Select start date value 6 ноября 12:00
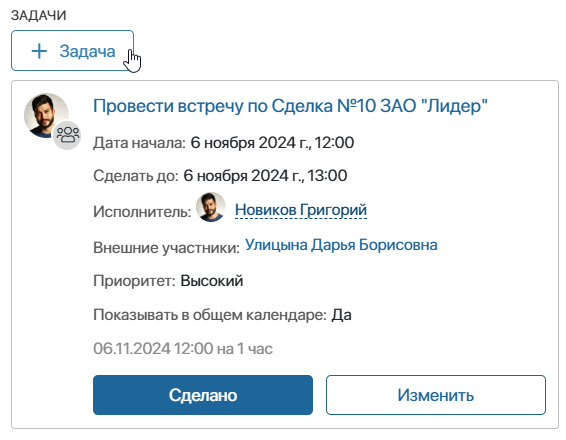The height and width of the screenshot is (440, 566). tap(272, 143)
